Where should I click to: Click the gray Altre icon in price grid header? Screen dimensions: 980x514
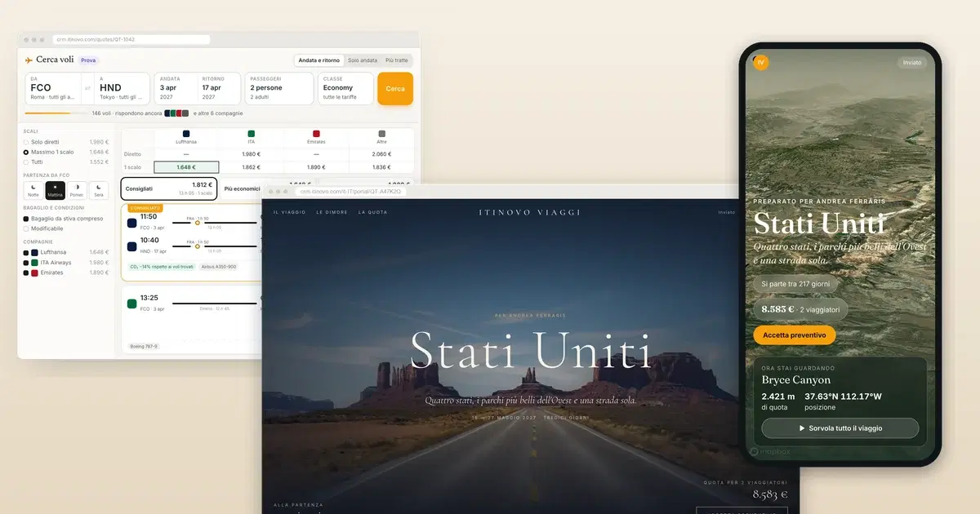pos(381,134)
